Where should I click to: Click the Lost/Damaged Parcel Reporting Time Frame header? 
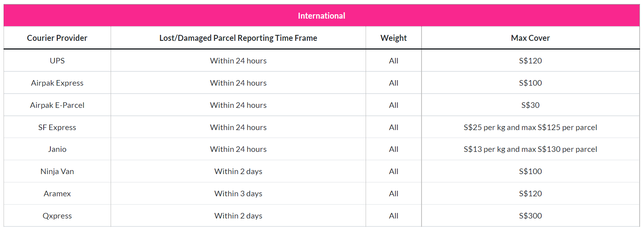[238, 38]
